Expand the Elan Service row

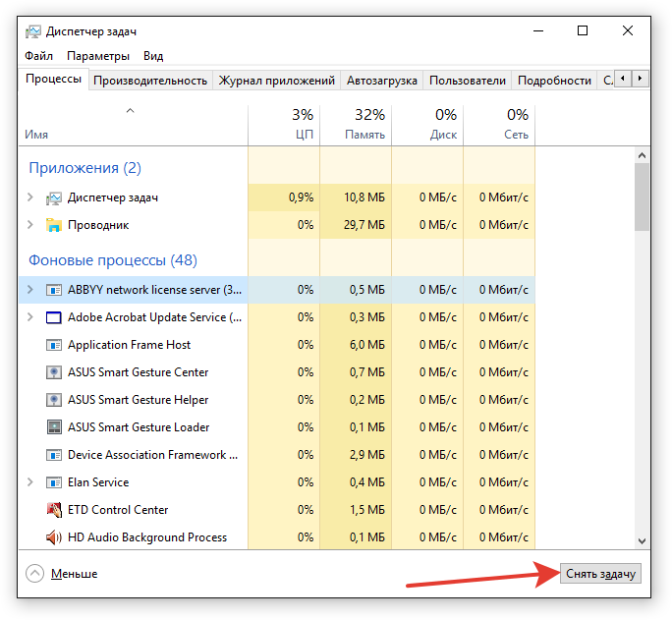pos(30,482)
